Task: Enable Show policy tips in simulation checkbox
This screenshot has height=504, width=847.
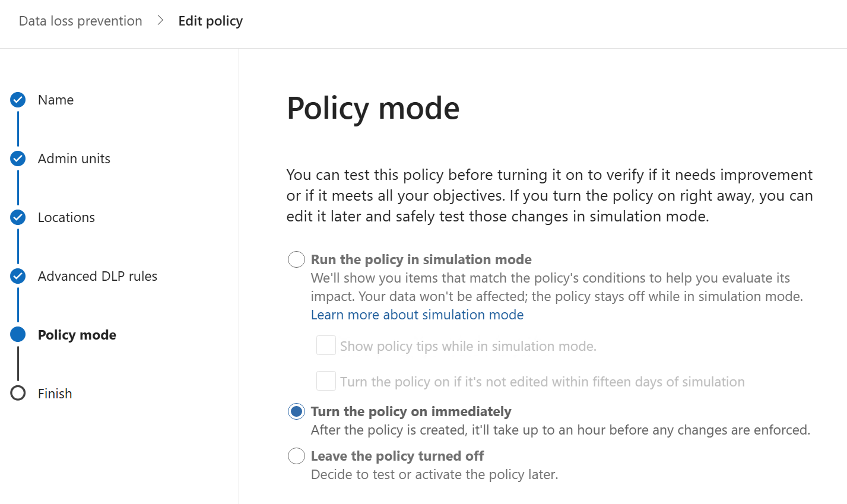Action: [x=326, y=345]
